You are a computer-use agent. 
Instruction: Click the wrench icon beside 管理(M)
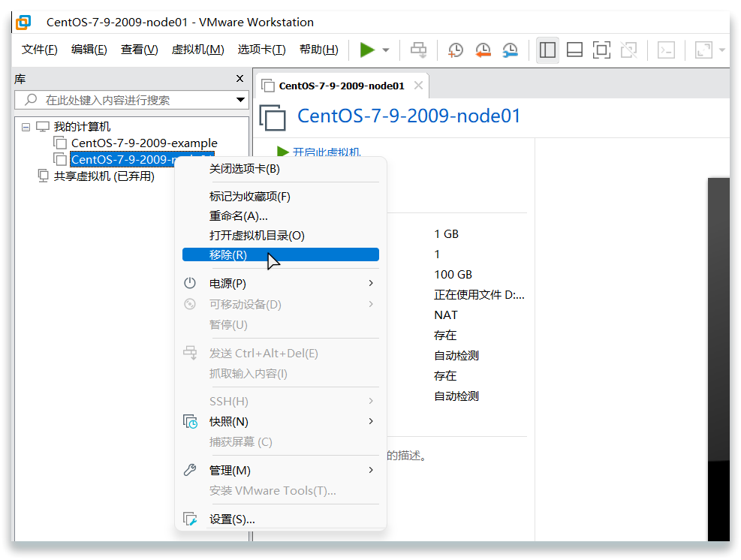click(190, 470)
